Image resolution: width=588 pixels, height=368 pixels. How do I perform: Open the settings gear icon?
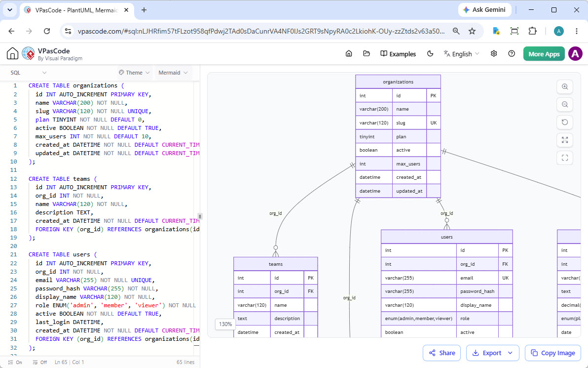(x=494, y=54)
